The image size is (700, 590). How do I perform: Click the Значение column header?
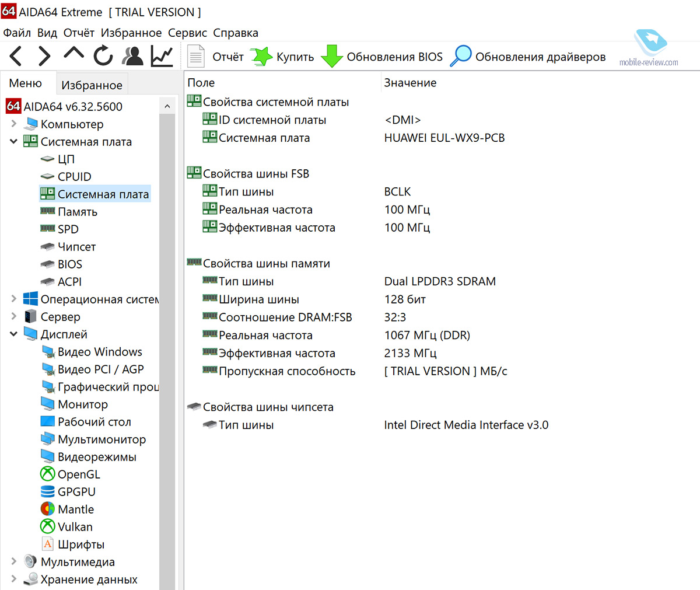pos(410,83)
